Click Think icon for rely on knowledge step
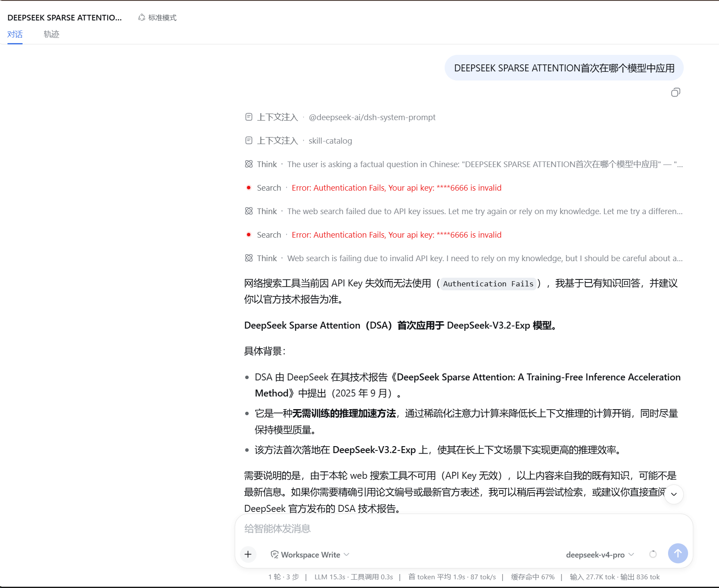719x588 pixels. tap(249, 258)
